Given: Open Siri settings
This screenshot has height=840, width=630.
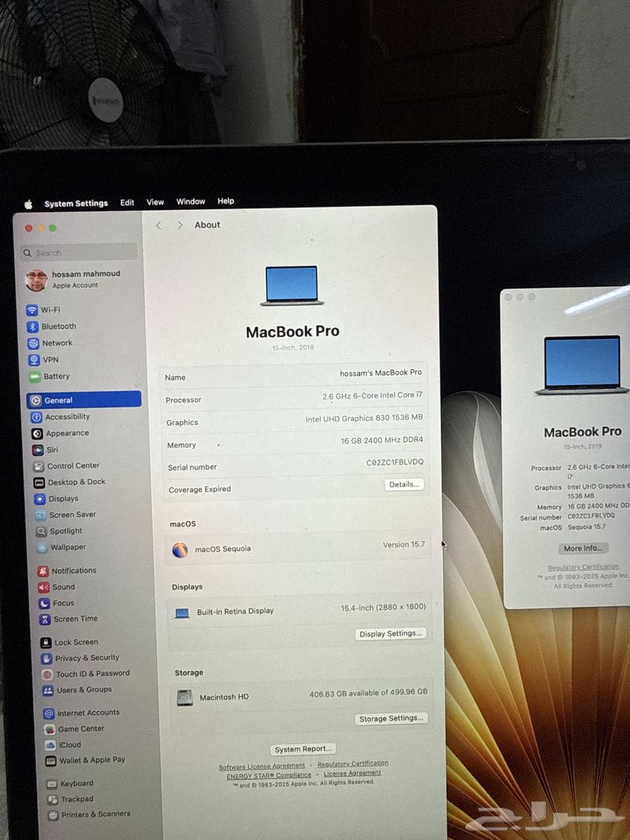Looking at the screenshot, I should (x=48, y=449).
